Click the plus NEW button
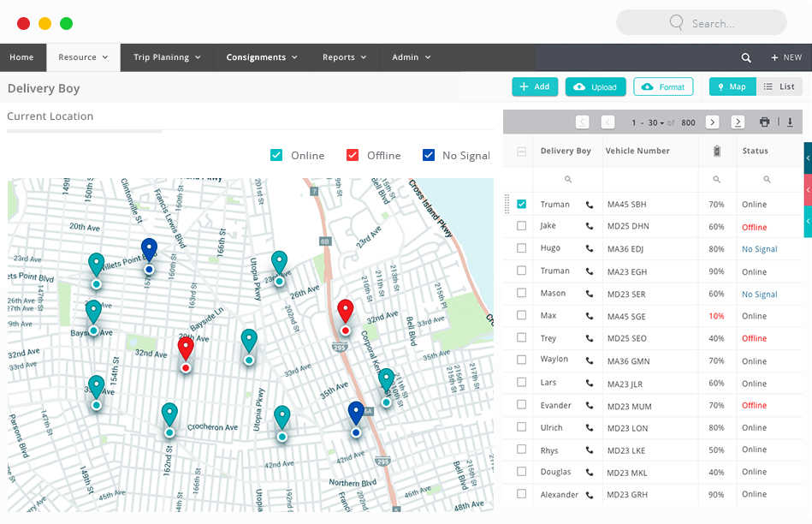Viewport: 812px width, 524px height. [786, 57]
